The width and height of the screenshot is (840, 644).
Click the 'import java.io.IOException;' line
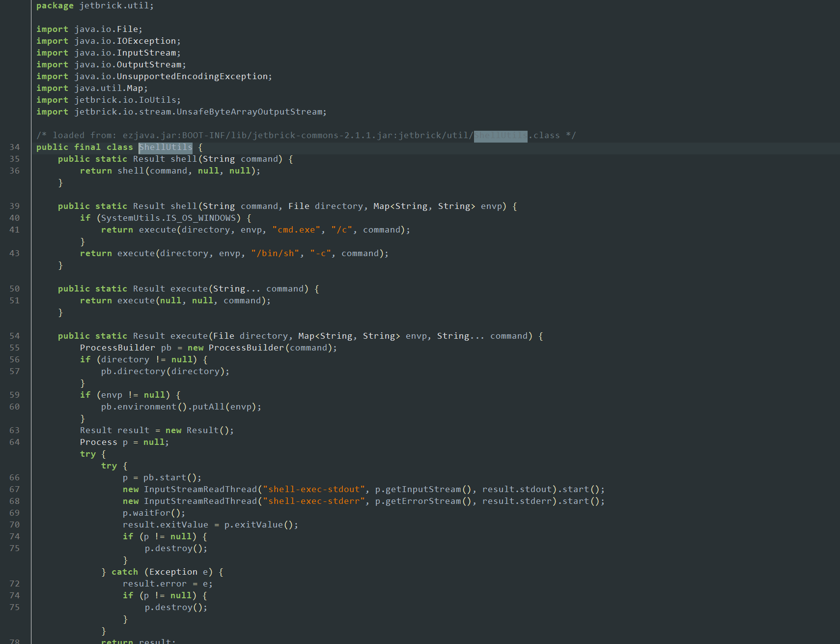click(109, 41)
